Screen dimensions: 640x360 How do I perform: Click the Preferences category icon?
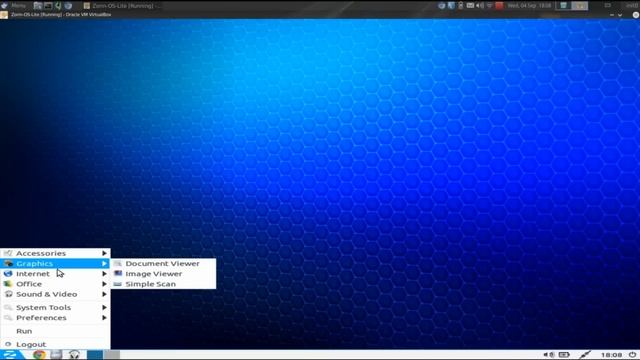click(x=8, y=318)
